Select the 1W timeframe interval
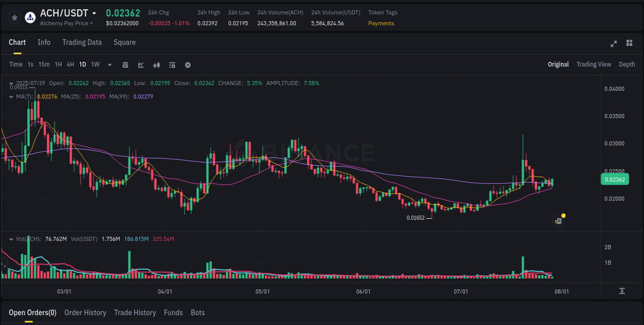Image resolution: width=644 pixels, height=325 pixels. coord(95,64)
